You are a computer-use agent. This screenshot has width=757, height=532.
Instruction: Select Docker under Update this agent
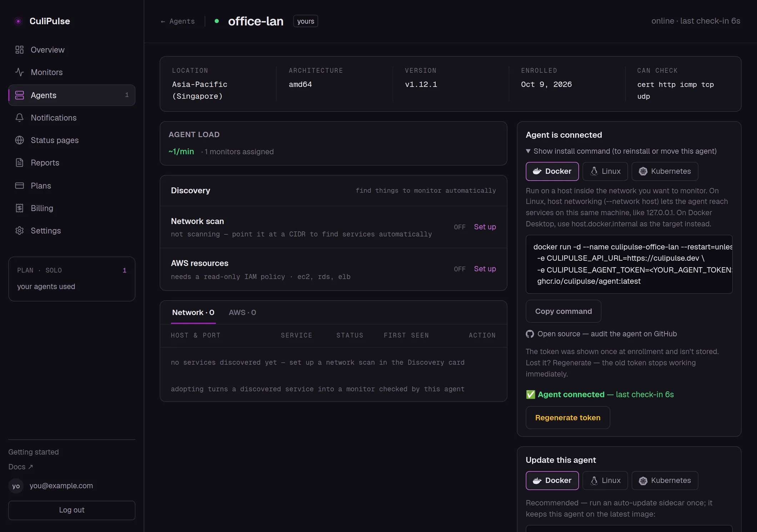click(552, 481)
